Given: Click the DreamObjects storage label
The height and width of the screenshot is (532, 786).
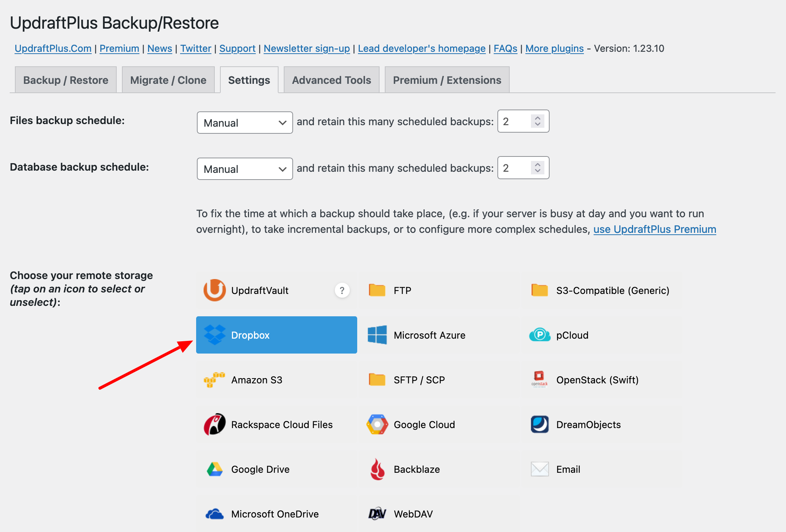Looking at the screenshot, I should (588, 424).
